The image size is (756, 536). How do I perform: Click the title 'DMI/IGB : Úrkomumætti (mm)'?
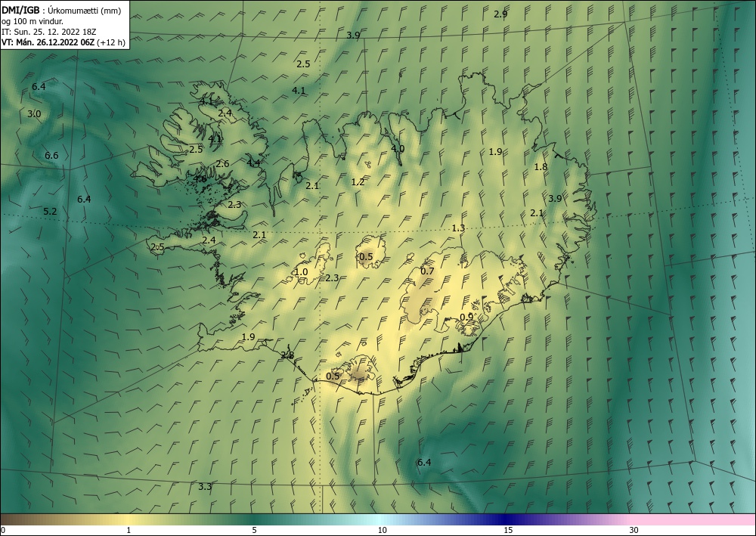click(61, 10)
